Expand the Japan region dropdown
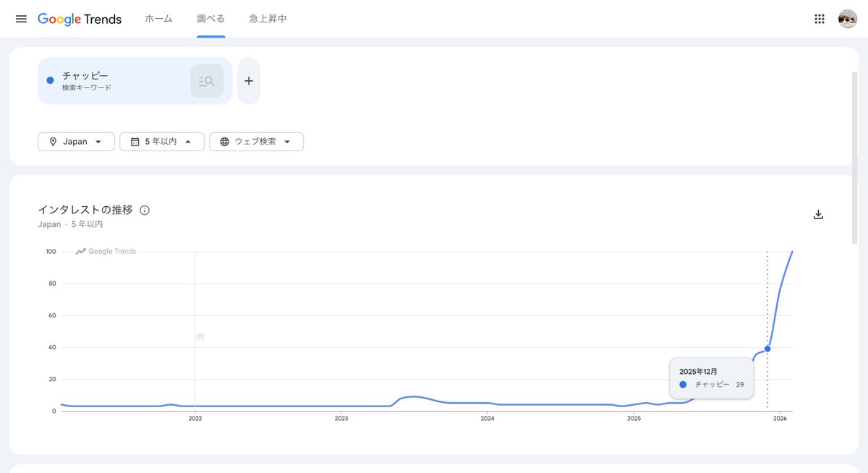Screen dimensions: 868x473 pos(76,142)
